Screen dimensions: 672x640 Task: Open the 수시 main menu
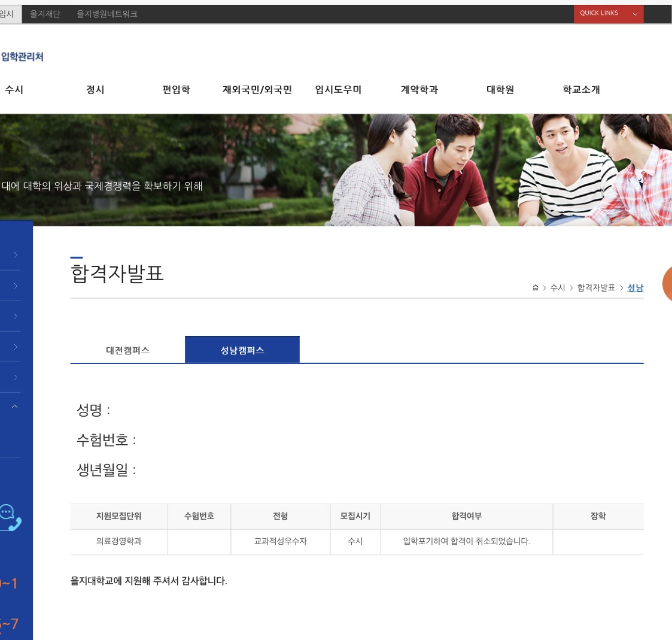(x=14, y=90)
